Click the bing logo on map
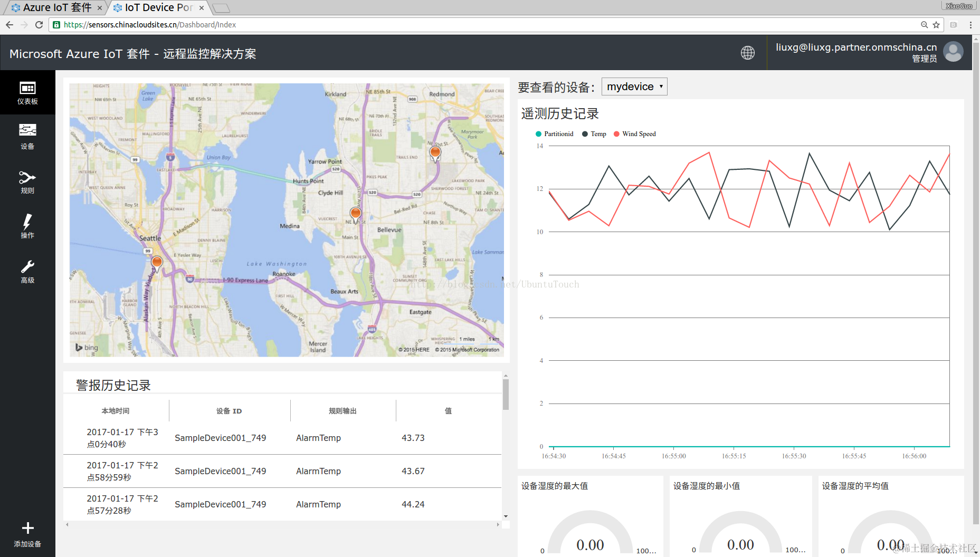 point(87,348)
